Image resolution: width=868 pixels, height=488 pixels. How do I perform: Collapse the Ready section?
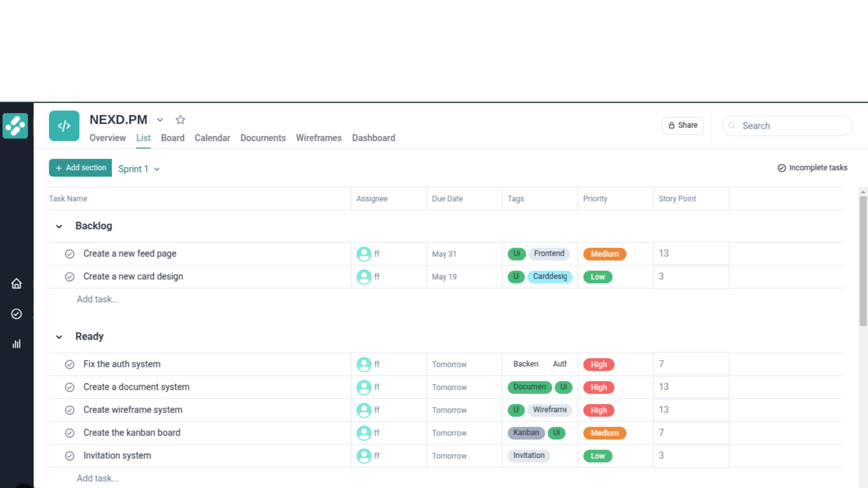tap(59, 337)
